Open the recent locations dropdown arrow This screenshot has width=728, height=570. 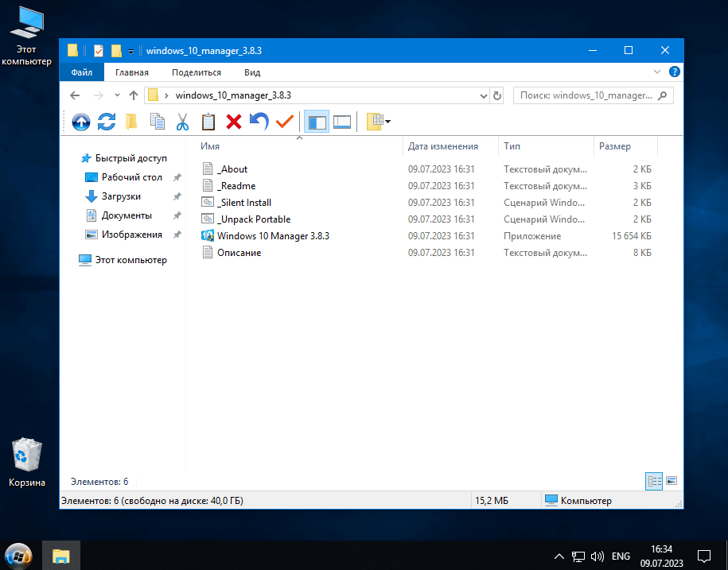pos(117,95)
